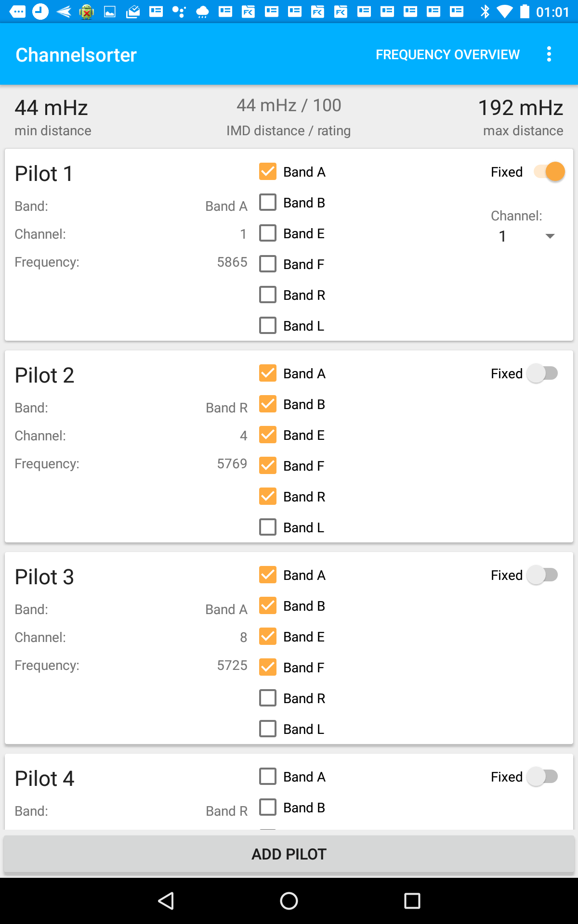Check Band A for Pilot 4
Viewport: 578px width, 924px height.
(268, 777)
